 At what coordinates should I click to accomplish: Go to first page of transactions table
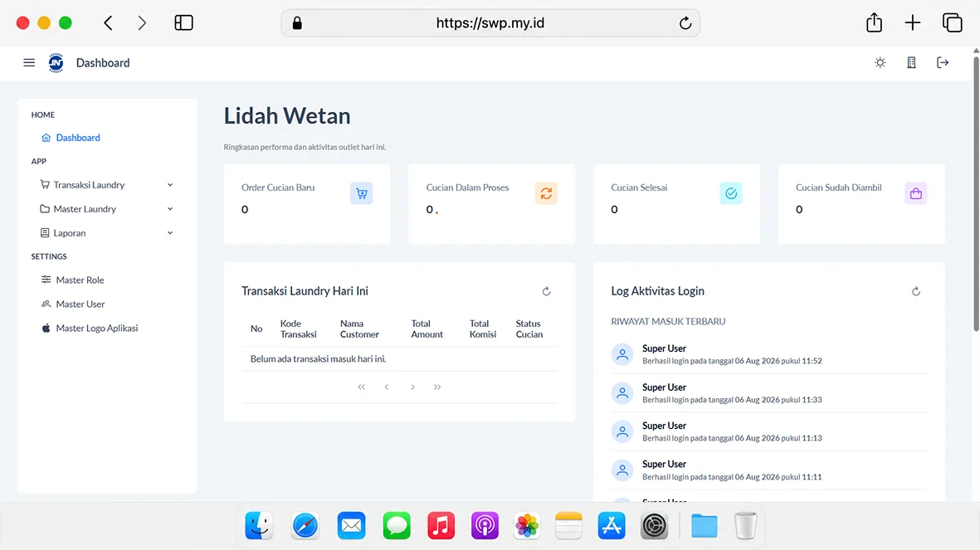pos(361,387)
